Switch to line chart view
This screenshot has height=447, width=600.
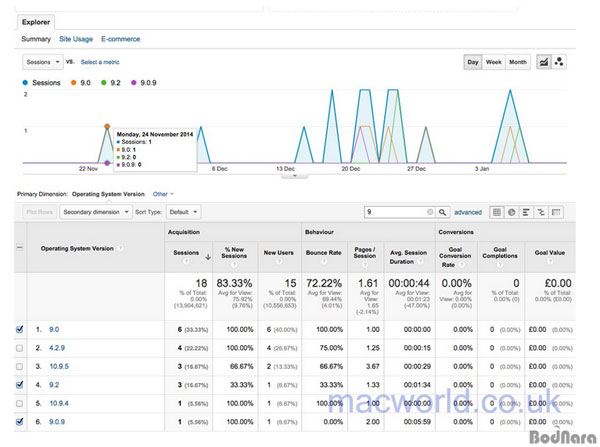tap(544, 62)
